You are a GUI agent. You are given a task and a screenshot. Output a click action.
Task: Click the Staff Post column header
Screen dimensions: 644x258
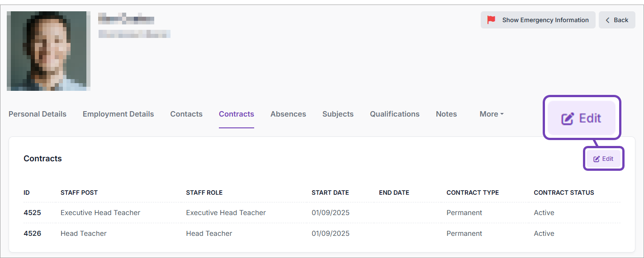click(x=79, y=192)
